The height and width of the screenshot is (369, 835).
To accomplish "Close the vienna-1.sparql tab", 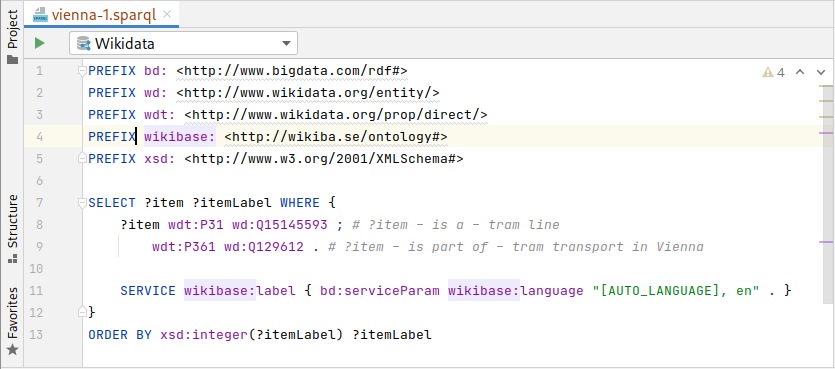I will tap(167, 14).
